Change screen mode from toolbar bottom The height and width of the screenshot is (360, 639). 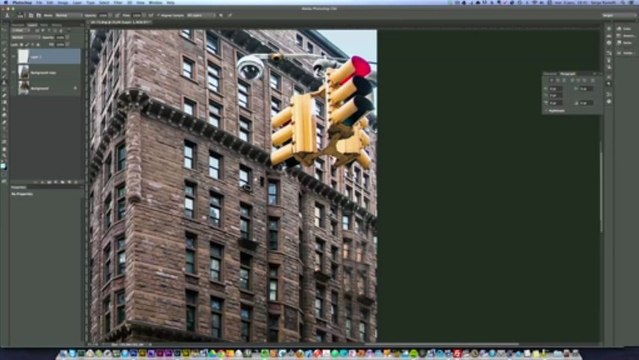coord(4,181)
